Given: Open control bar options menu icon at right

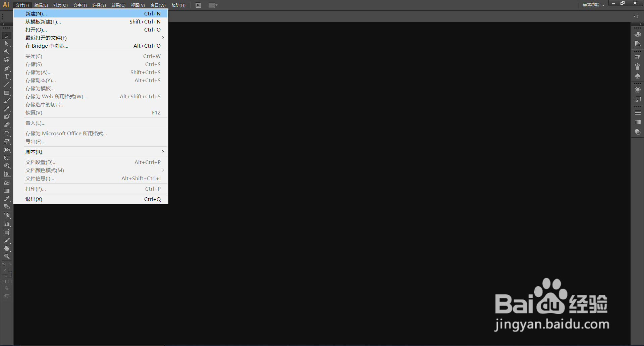Looking at the screenshot, I should [x=636, y=16].
